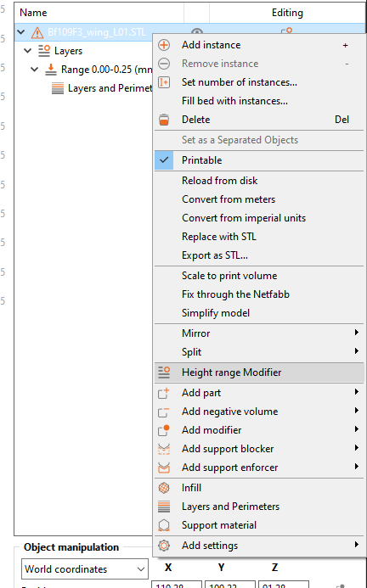This screenshot has height=588, width=367.
Task: Click the Editing column header
Action: click(287, 13)
